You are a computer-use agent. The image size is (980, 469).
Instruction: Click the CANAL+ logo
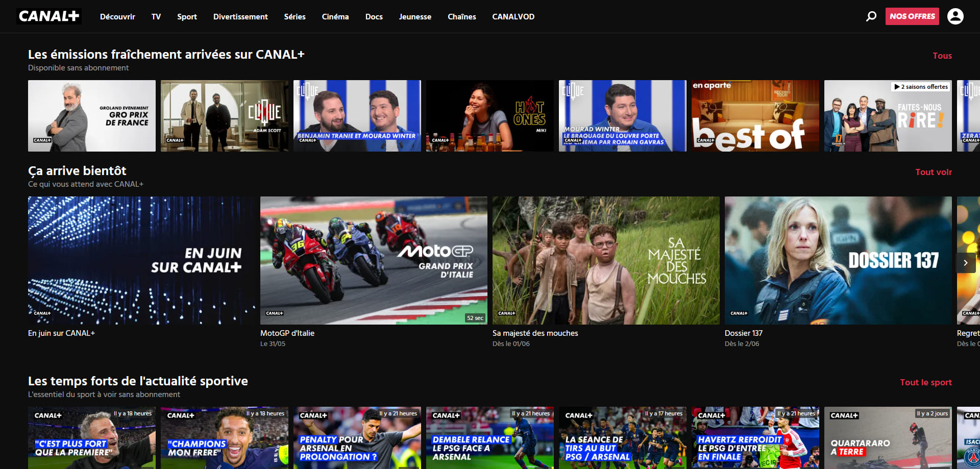coord(49,16)
